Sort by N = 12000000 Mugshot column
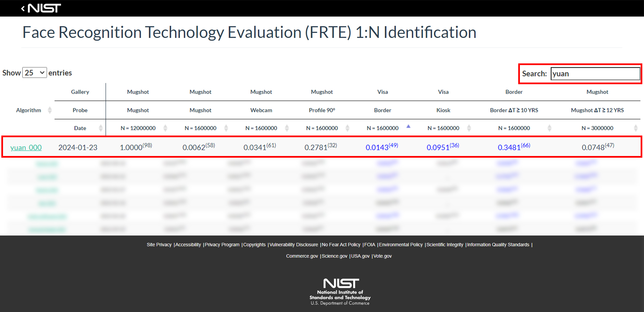The image size is (644, 312). pyautogui.click(x=165, y=128)
